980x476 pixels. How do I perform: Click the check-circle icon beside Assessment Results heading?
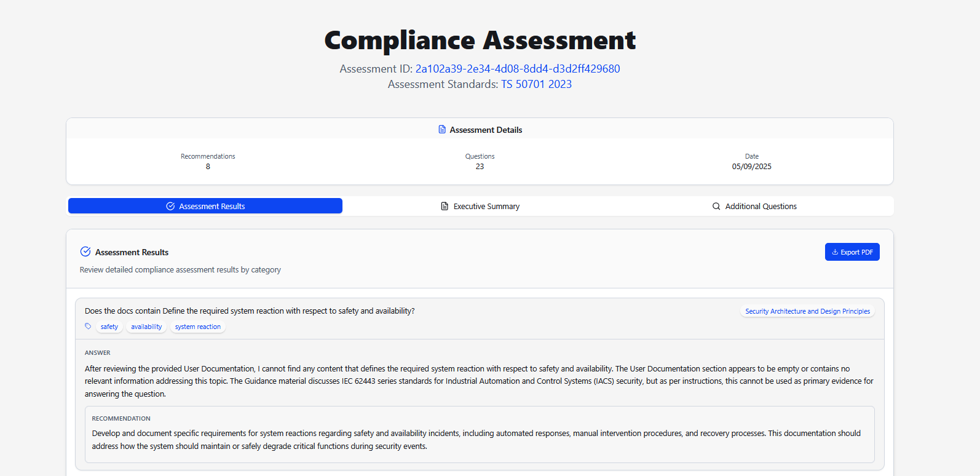tap(85, 252)
